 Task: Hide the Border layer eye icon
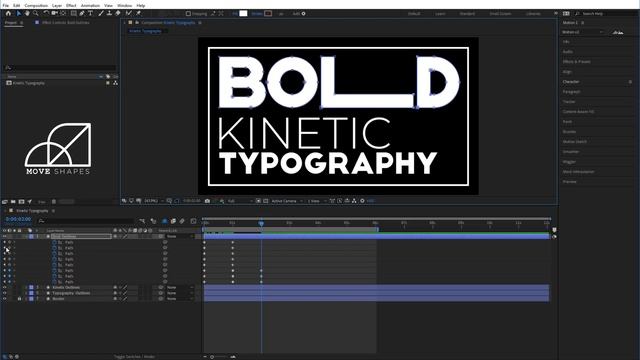(4, 299)
